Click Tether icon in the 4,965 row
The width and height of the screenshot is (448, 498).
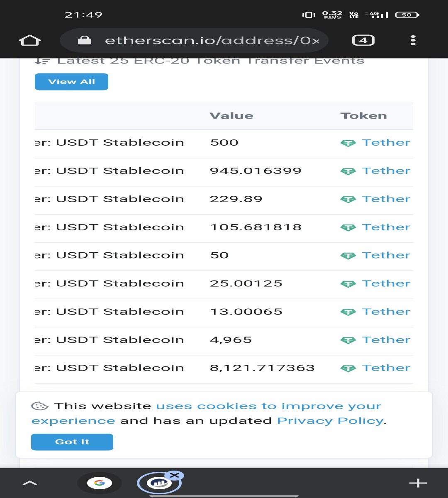point(348,340)
